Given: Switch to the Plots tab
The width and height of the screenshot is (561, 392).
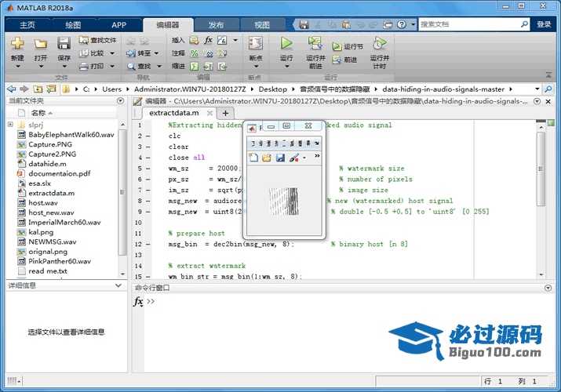Looking at the screenshot, I should tap(73, 24).
